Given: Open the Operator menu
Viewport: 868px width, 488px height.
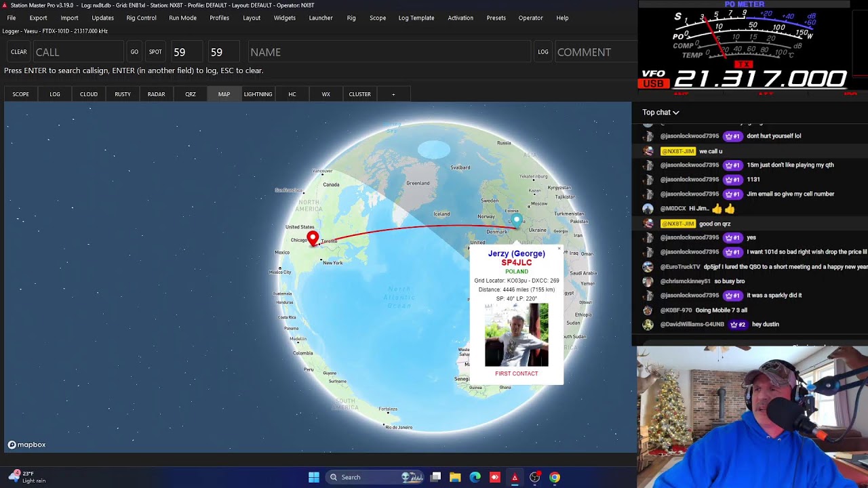Looking at the screenshot, I should (531, 18).
